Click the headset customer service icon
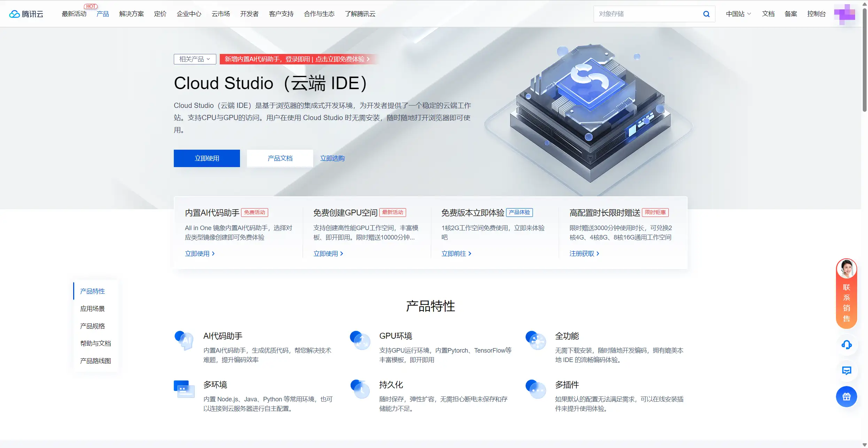The height and width of the screenshot is (448, 868). tap(847, 345)
